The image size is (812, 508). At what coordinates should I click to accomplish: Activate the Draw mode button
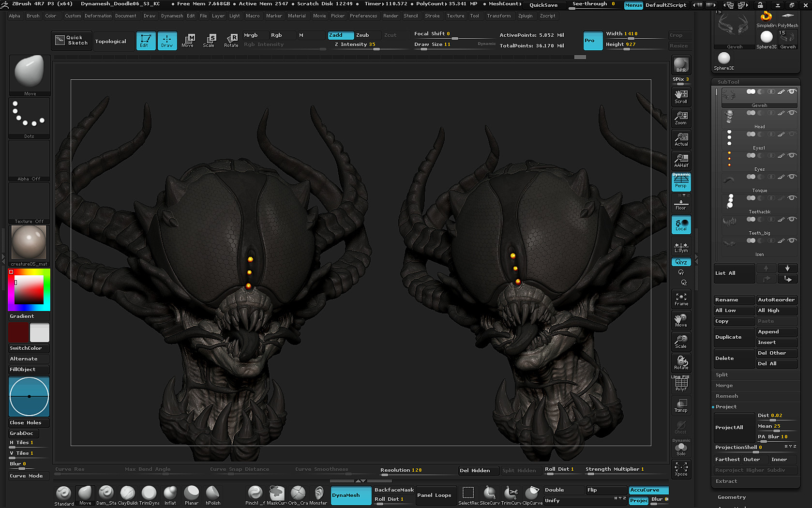pos(167,41)
